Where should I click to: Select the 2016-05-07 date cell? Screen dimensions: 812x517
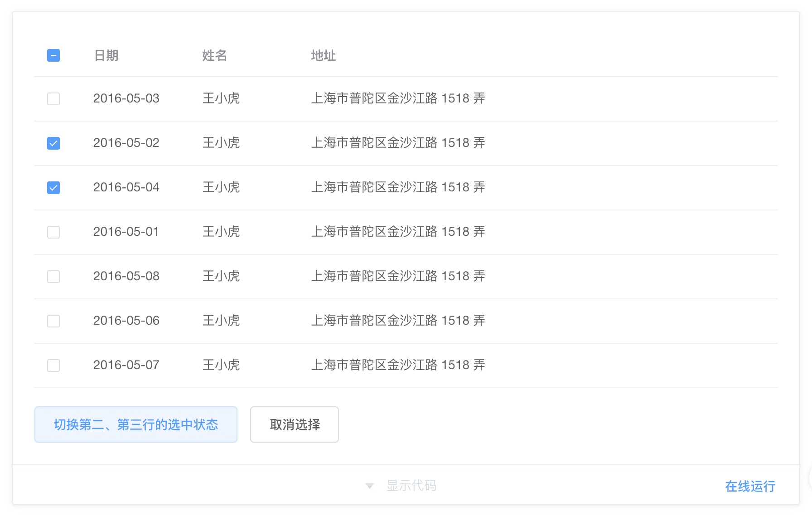click(x=126, y=365)
